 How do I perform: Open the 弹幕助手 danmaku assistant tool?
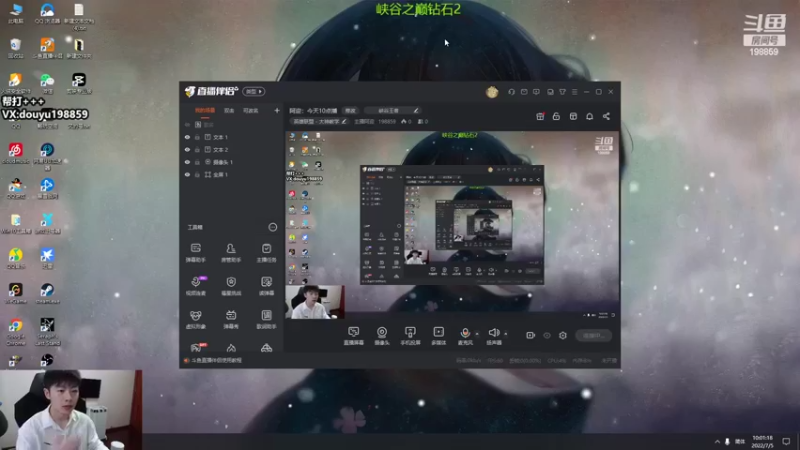tap(195, 252)
